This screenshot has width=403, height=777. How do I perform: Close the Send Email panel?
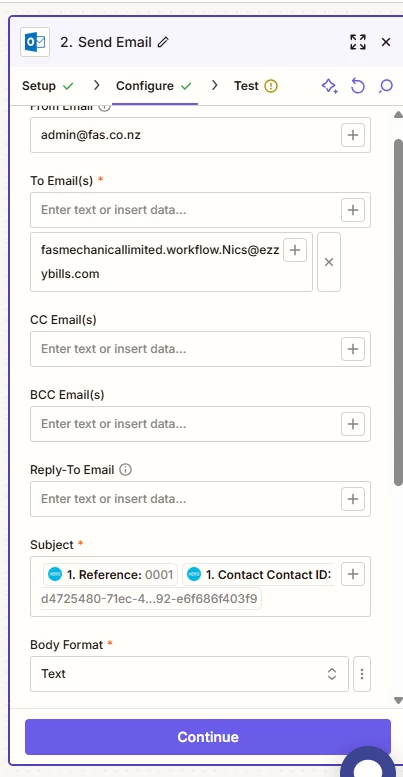pos(386,42)
